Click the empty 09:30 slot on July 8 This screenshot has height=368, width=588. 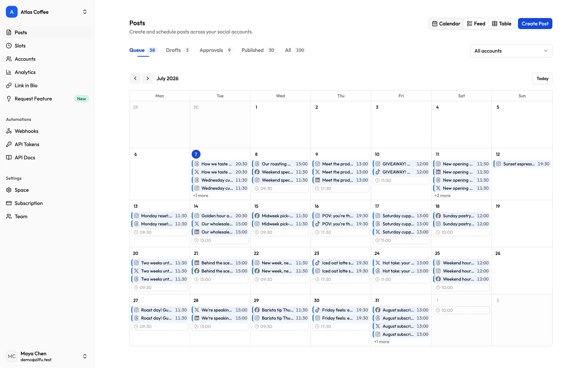click(x=280, y=189)
